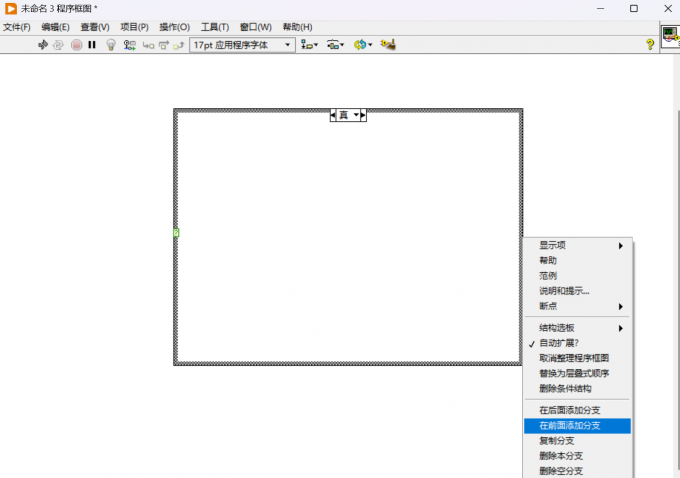The height and width of the screenshot is (478, 680).
Task: Click the case selector next arrow
Action: tap(363, 115)
